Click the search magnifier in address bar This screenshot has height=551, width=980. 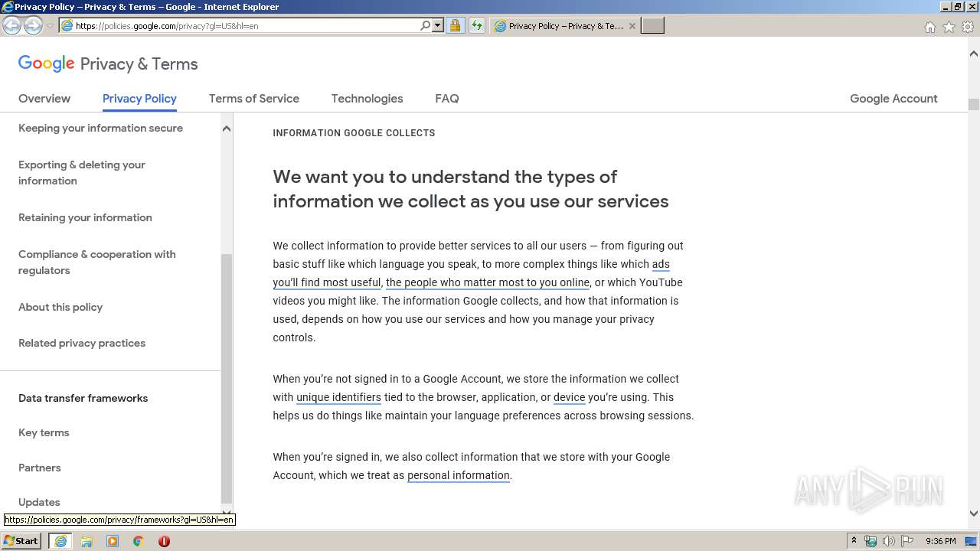(425, 25)
